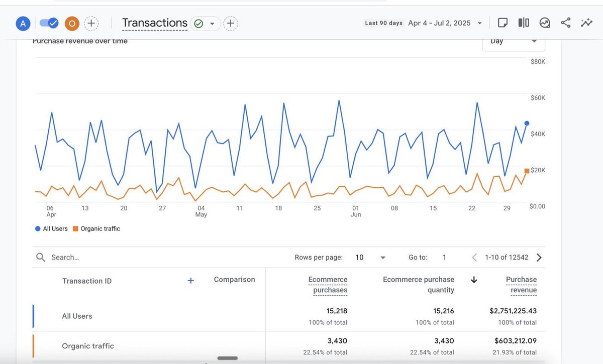Toggle the compare columns view icon
The width and height of the screenshot is (603, 364).
point(524,23)
